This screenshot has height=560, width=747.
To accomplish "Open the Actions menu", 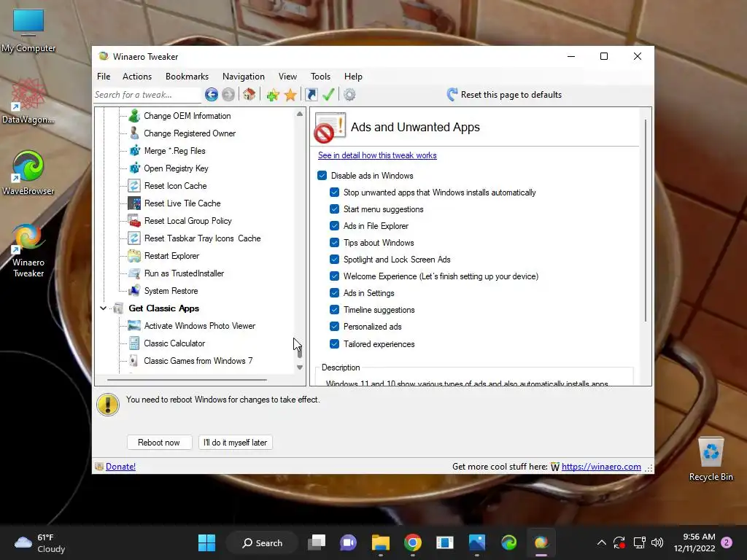I will click(137, 76).
